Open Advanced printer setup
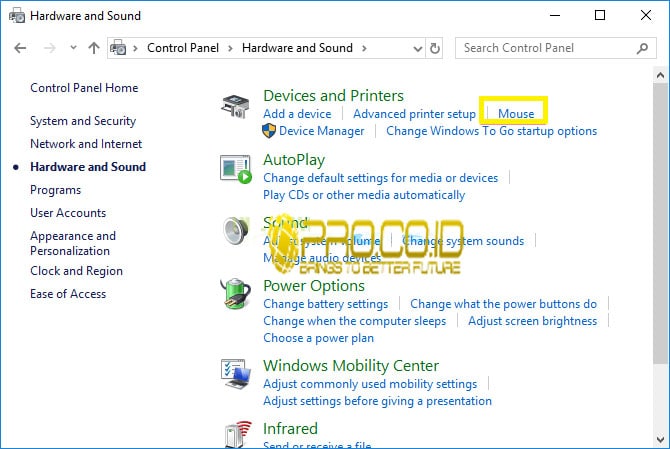Screen dimensions: 670x449 click(414, 114)
